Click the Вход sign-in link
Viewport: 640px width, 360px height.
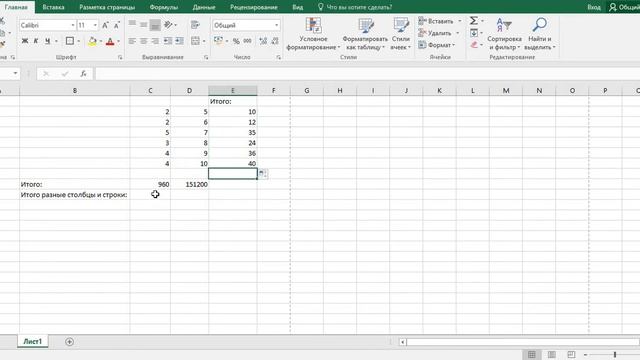pyautogui.click(x=594, y=7)
